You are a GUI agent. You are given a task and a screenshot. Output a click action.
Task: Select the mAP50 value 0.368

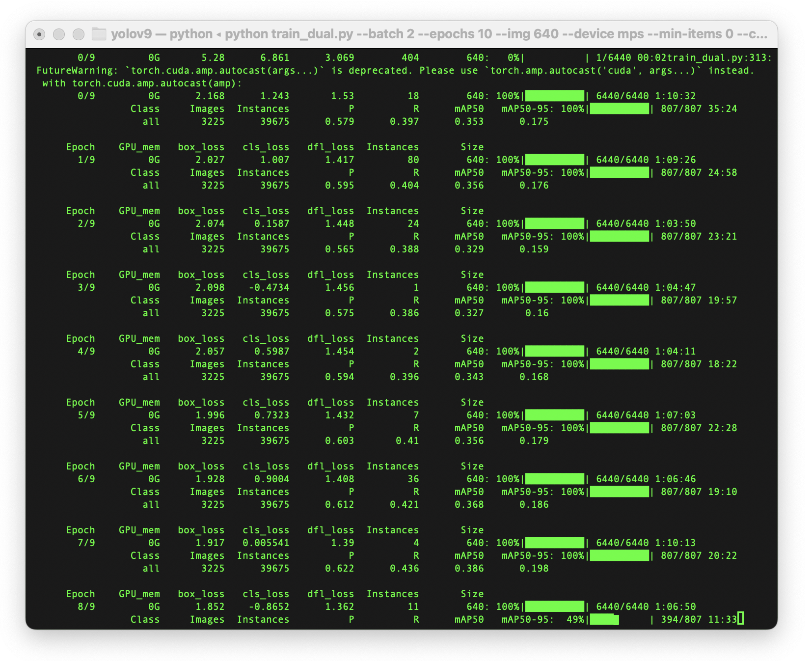coord(469,504)
